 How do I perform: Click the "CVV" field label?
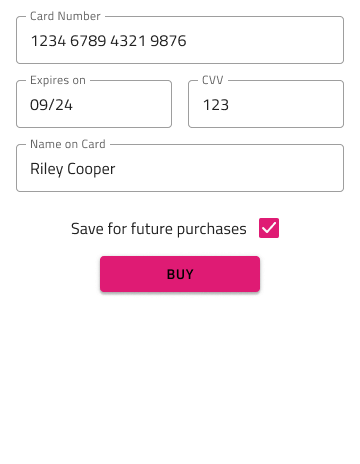[213, 80]
